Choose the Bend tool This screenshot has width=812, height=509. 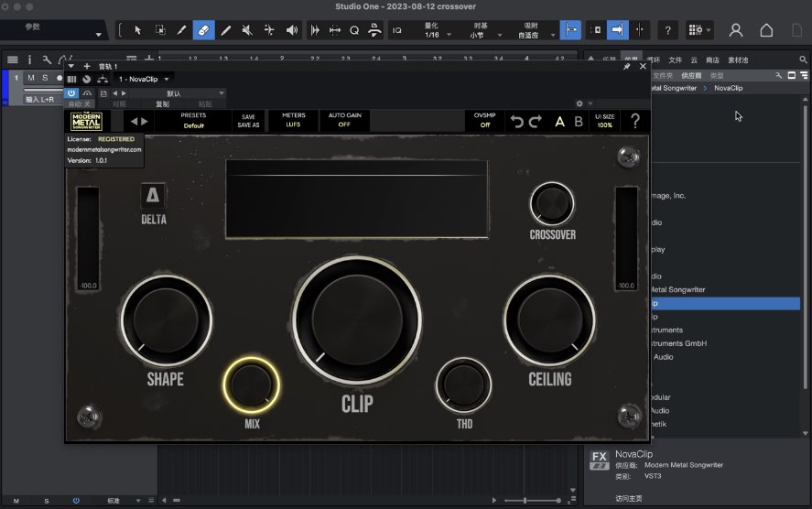pos(269,30)
